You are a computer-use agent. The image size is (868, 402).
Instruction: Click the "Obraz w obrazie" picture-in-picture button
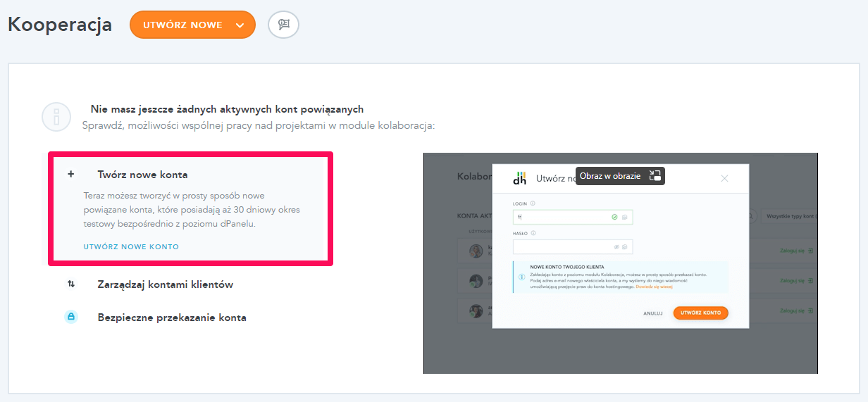pyautogui.click(x=621, y=176)
